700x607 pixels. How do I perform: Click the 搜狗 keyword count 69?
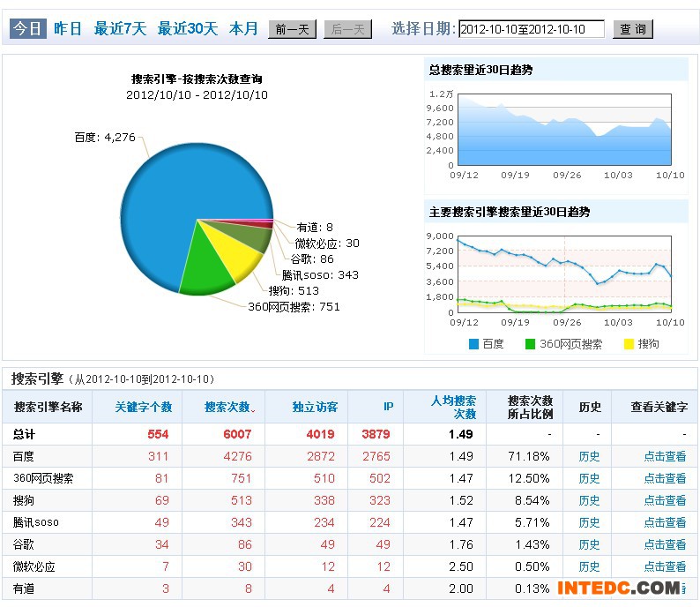tap(162, 500)
